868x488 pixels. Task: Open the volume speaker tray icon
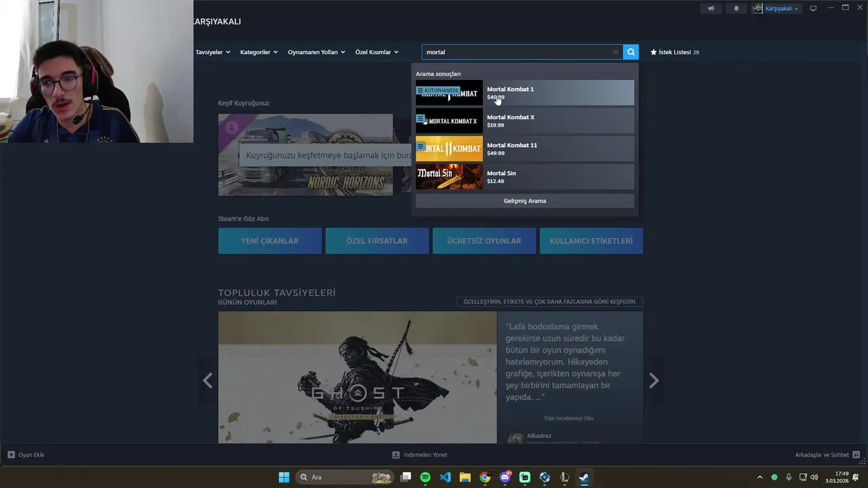click(814, 477)
